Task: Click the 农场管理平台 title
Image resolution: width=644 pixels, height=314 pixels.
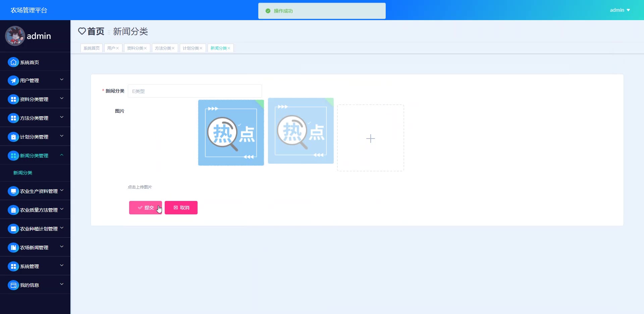Action: coord(29,10)
